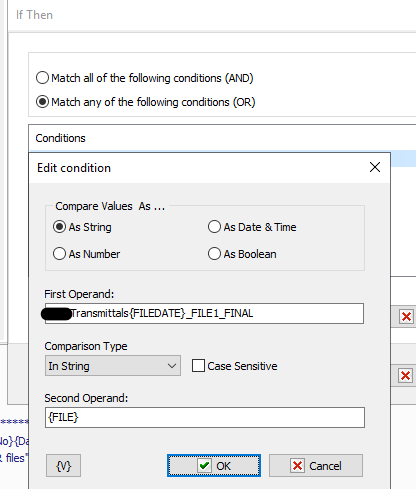Click the Edit condition title text
This screenshot has width=416, height=489.
(x=74, y=168)
